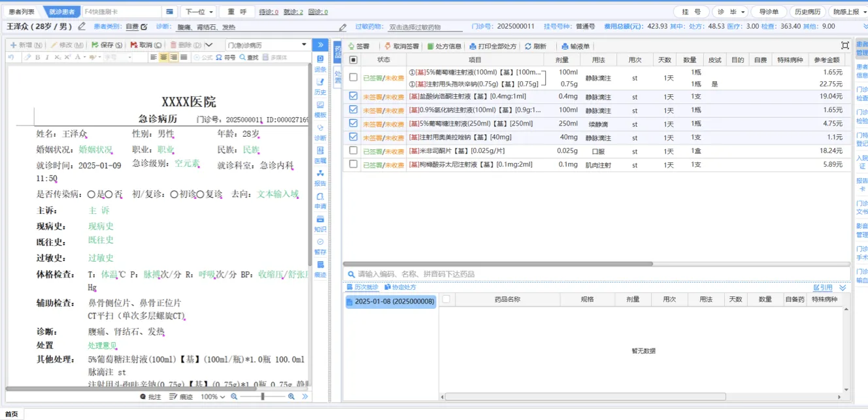
Task: Uncheck the 盐酸纳洛酮注射液 row checkbox
Action: coord(353,96)
